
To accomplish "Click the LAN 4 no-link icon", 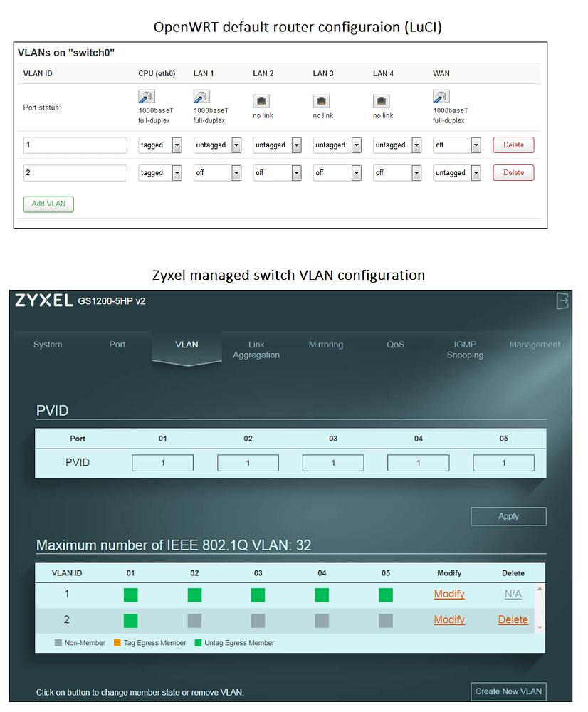I will 382,100.
